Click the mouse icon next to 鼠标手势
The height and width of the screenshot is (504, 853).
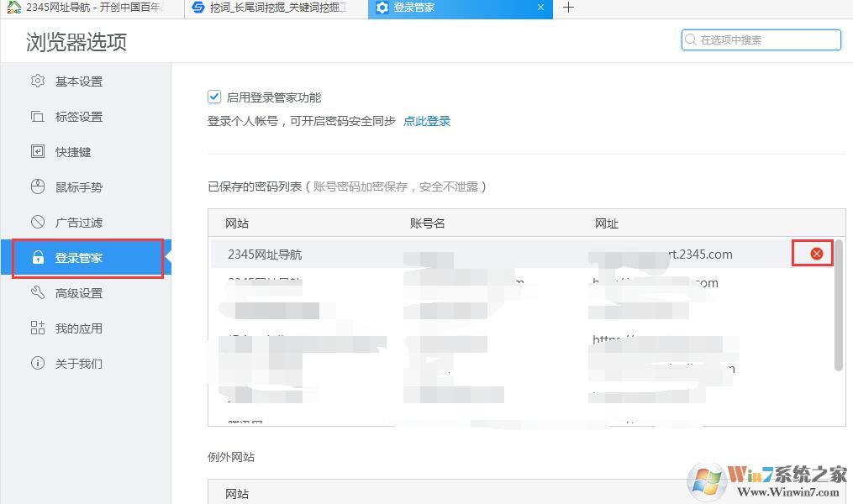(x=38, y=187)
